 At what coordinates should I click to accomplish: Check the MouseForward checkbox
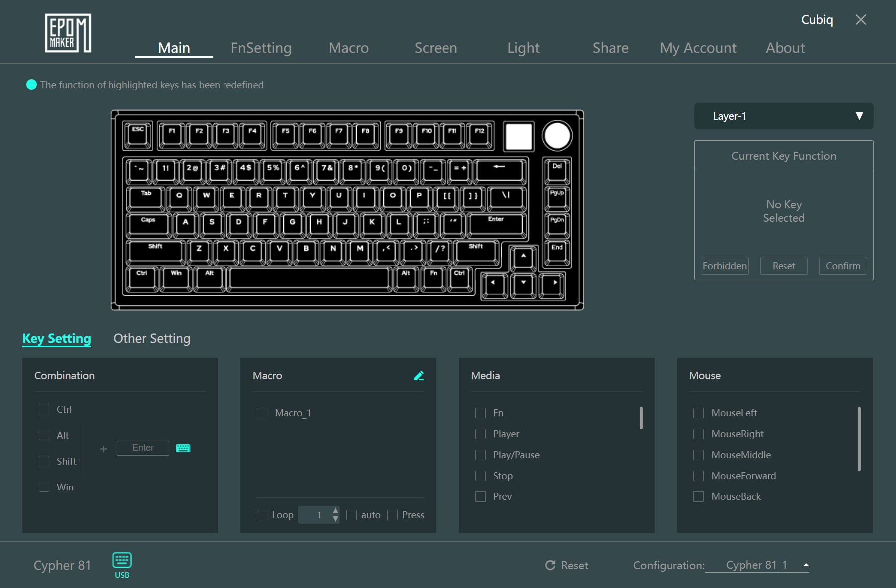[698, 476]
